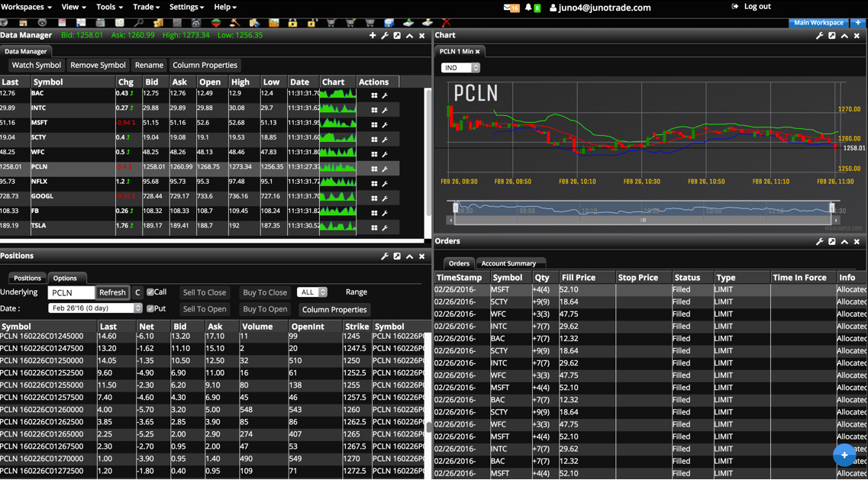Open the Trade menu
This screenshot has width=868, height=480.
click(146, 7)
